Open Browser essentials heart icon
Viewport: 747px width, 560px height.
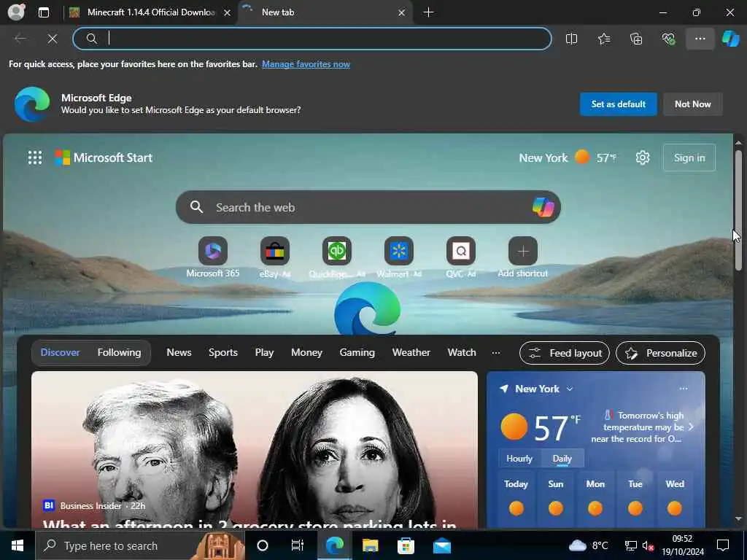point(668,39)
